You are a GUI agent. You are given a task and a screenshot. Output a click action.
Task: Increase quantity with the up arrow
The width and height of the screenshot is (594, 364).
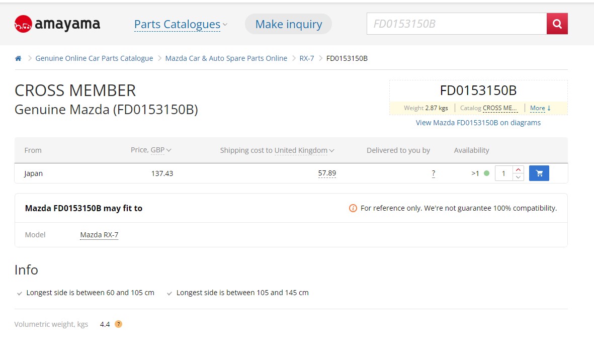click(x=518, y=170)
